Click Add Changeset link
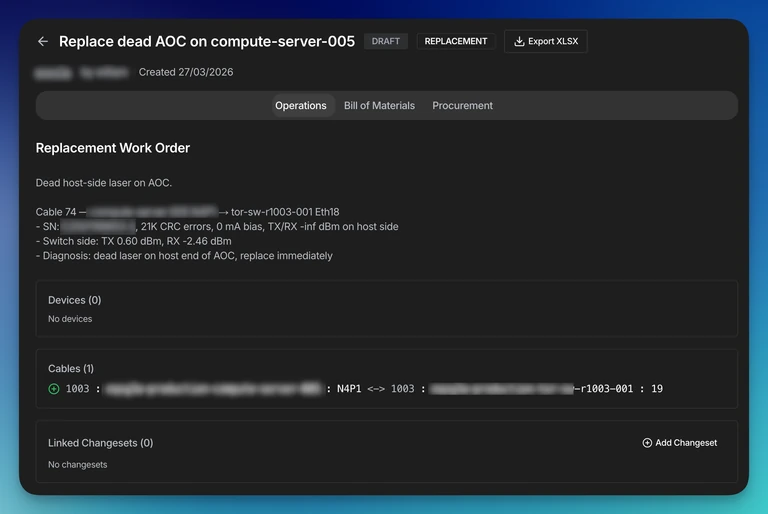Image resolution: width=768 pixels, height=514 pixels. click(679, 443)
